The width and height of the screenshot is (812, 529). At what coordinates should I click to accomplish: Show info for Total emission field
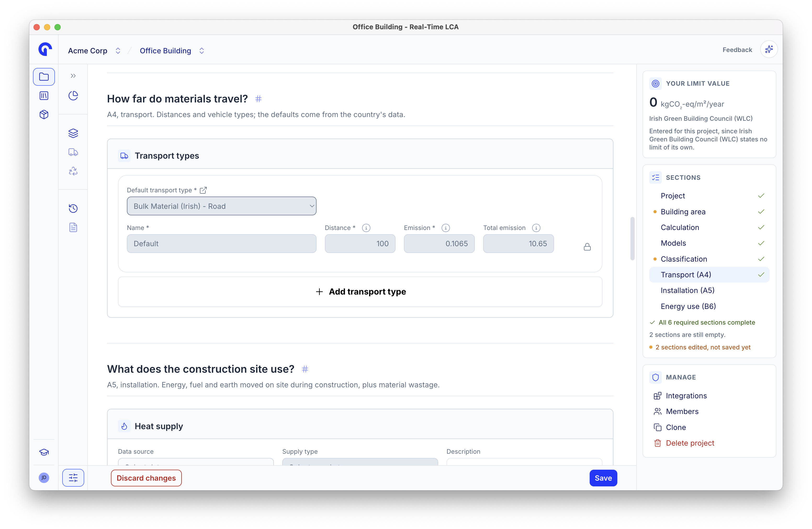click(536, 228)
